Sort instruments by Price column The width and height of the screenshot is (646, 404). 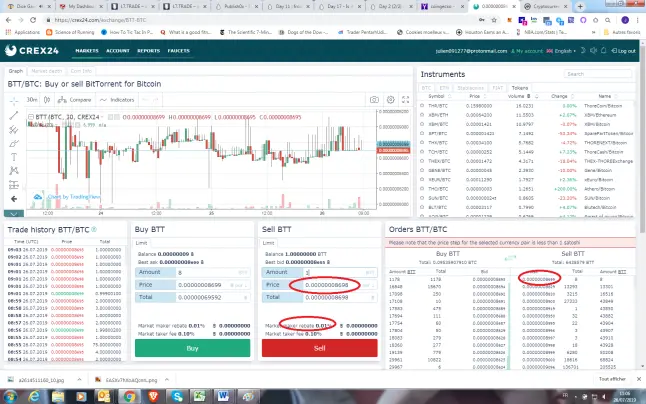(477, 96)
